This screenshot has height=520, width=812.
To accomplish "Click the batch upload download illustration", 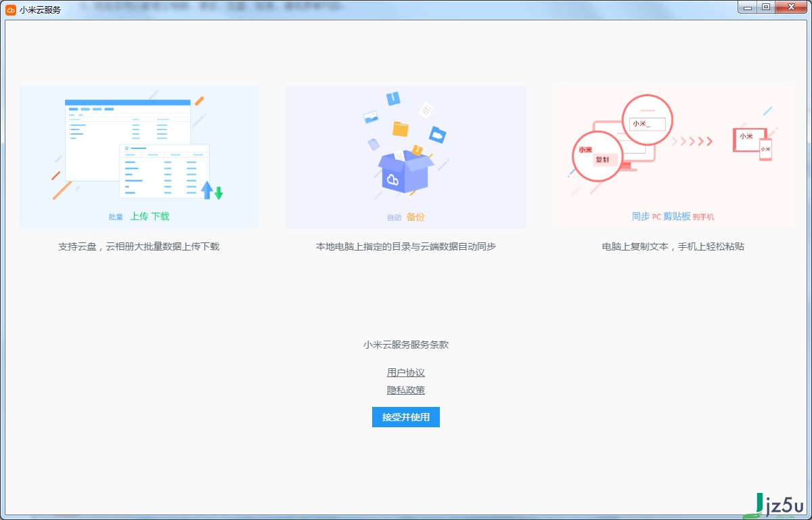I will pyautogui.click(x=139, y=156).
